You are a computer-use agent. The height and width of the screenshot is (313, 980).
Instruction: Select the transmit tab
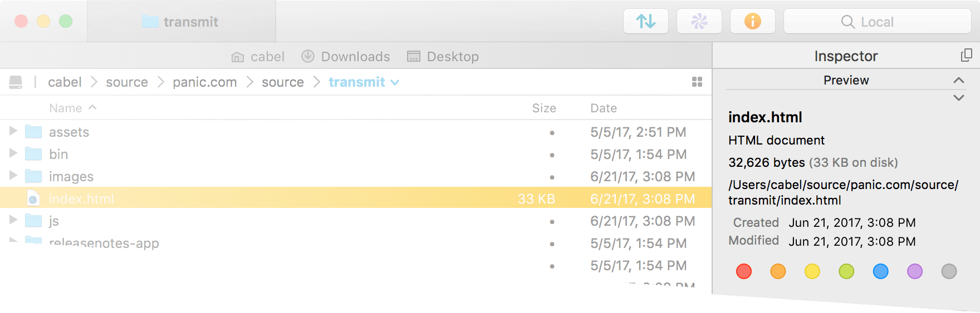tap(182, 22)
